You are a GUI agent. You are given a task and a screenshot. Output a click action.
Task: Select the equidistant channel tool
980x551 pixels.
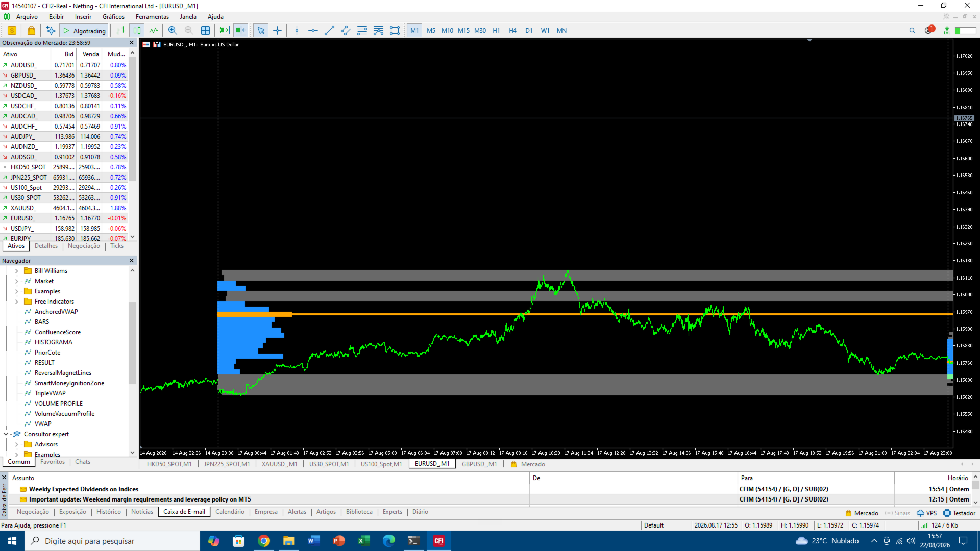(346, 31)
